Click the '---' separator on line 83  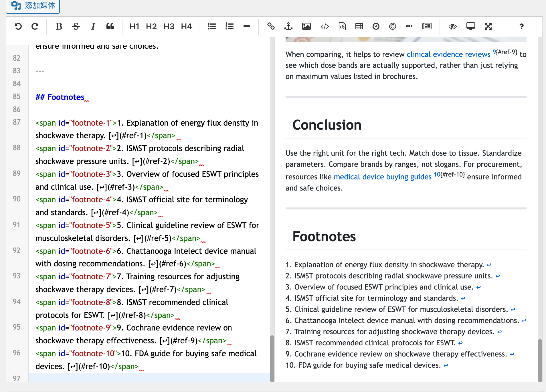(x=40, y=71)
